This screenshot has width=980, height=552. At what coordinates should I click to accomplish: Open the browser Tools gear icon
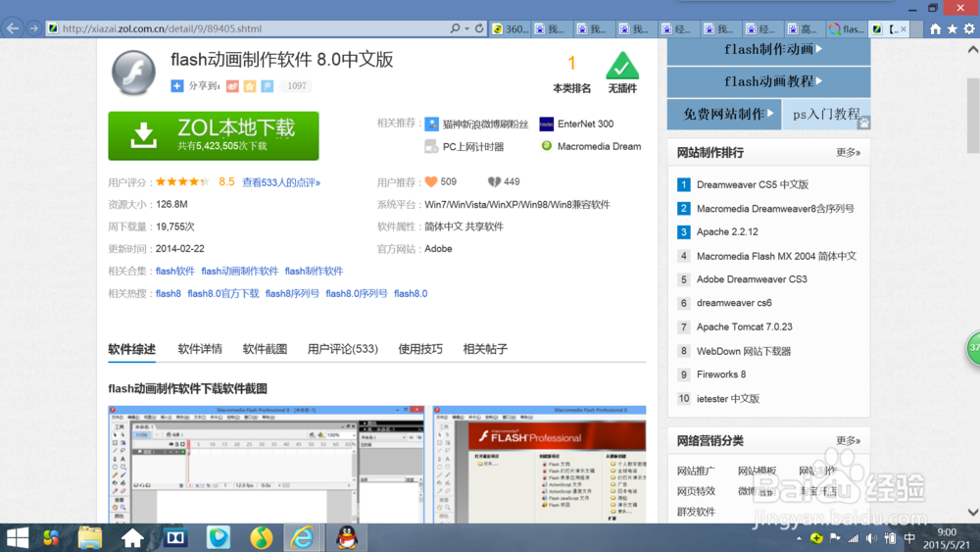coord(969,28)
